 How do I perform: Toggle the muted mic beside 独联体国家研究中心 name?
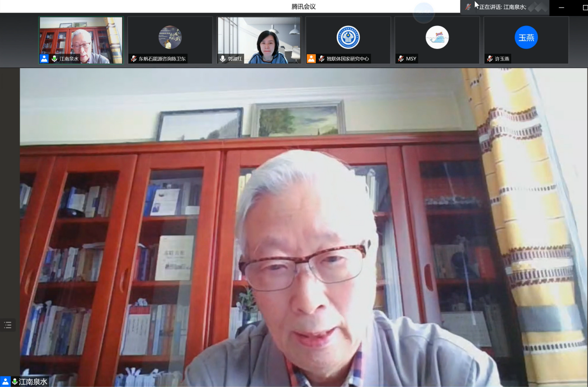tap(321, 59)
